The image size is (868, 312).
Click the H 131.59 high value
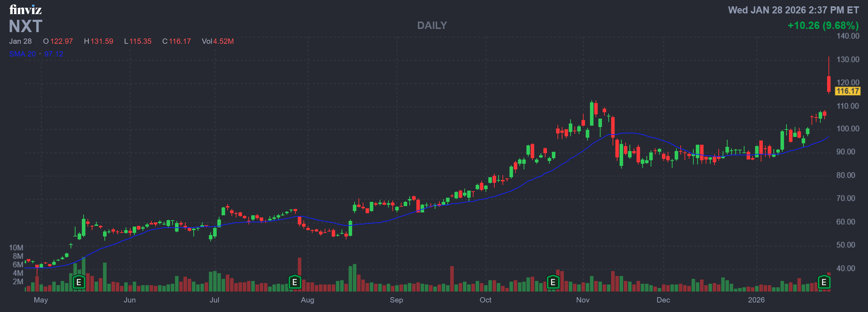click(98, 41)
